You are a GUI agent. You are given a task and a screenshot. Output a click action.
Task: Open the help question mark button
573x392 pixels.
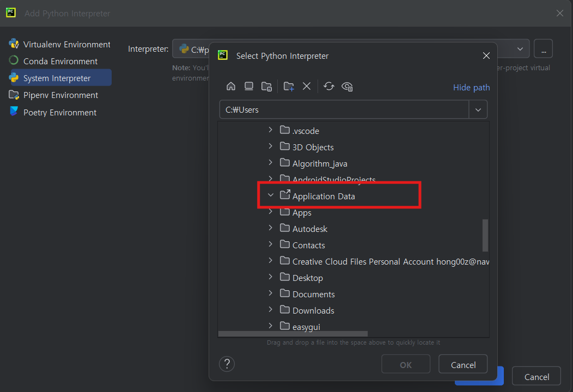pos(227,364)
